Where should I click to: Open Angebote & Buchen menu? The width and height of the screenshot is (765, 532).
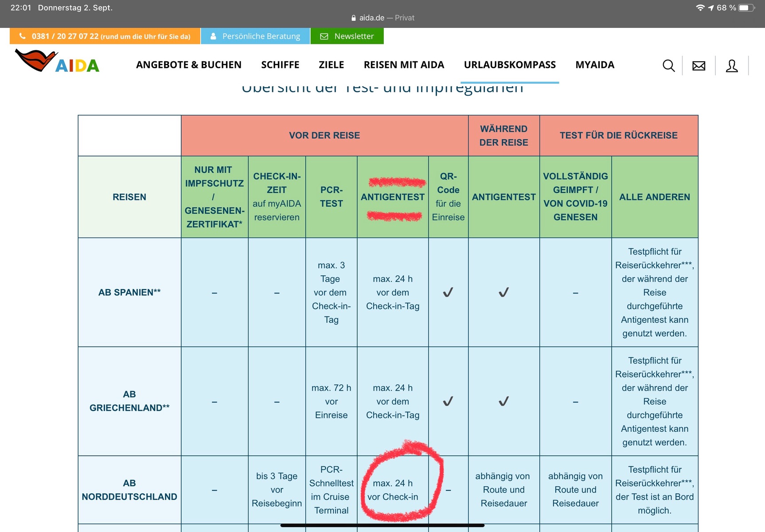(188, 65)
